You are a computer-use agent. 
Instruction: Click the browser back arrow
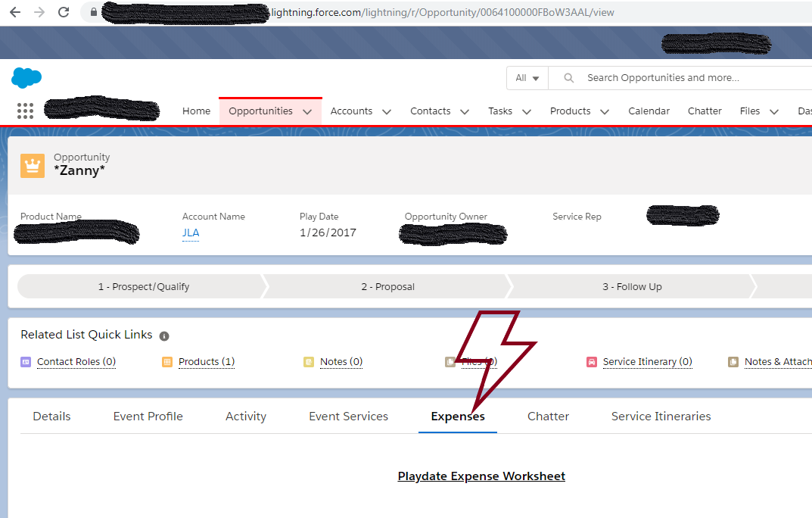click(x=15, y=12)
